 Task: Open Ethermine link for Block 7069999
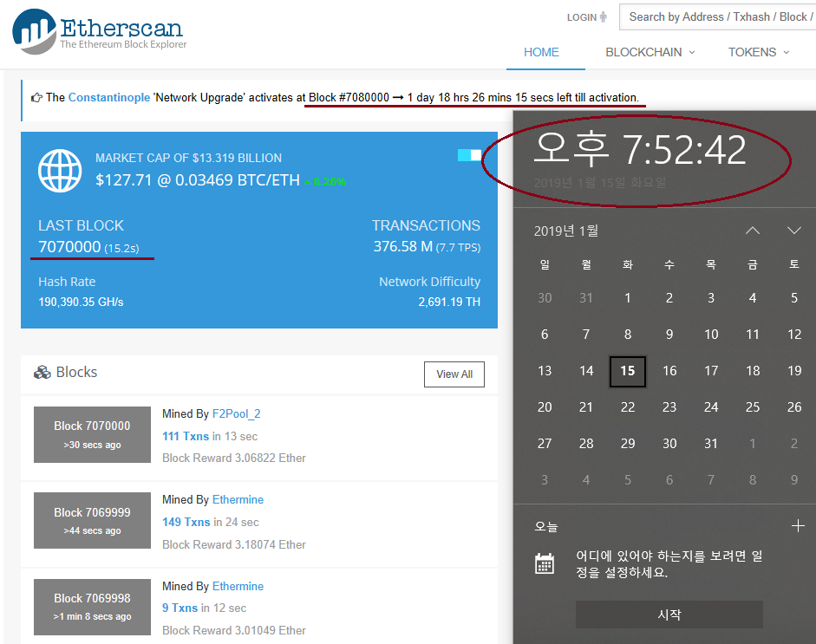[x=238, y=499]
